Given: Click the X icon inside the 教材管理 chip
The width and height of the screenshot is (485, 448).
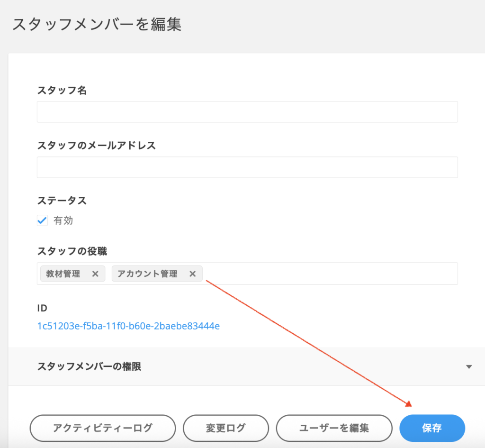Looking at the screenshot, I should [x=96, y=274].
